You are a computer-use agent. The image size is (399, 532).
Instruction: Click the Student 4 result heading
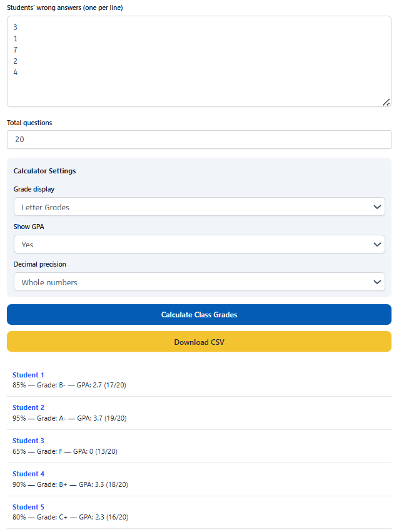[x=28, y=474]
